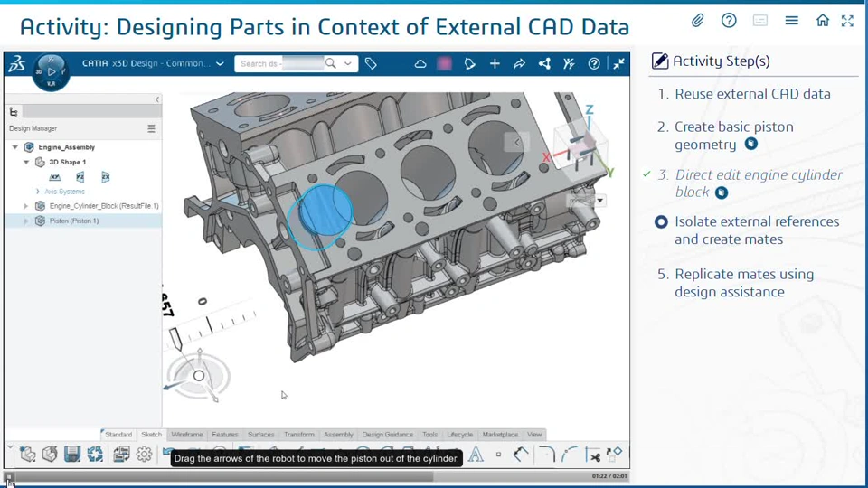The image size is (868, 488).
Task: Open the 3D compass play button
Action: (x=51, y=71)
